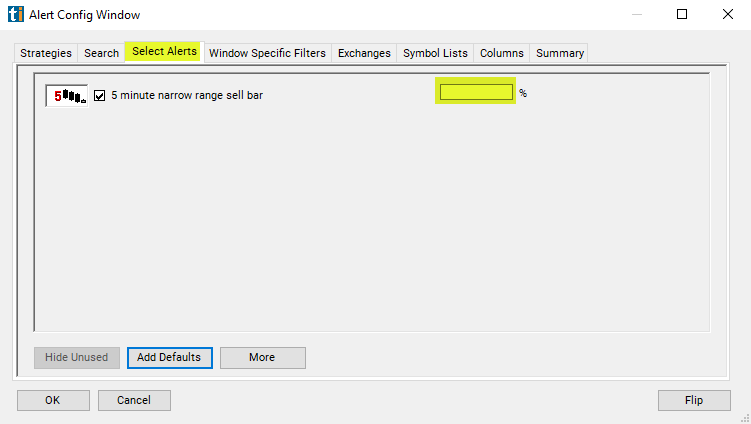The height and width of the screenshot is (424, 751).
Task: Switch to the Strategies tab
Action: 46,53
